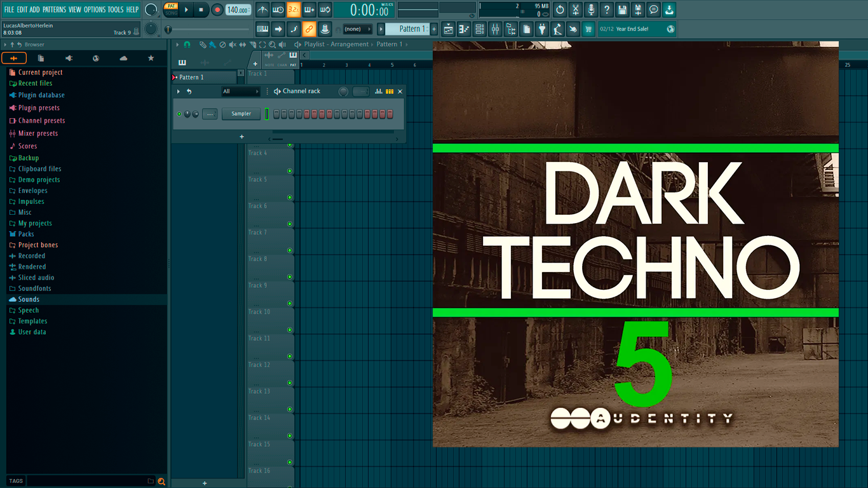Toggle record button
Screen dimensions: 868x488
pos(217,10)
